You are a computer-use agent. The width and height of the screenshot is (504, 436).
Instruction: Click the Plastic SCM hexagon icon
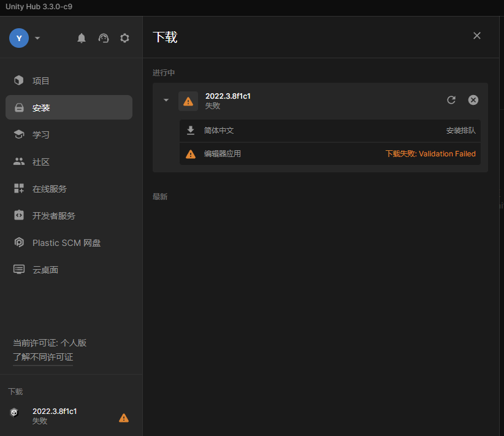pyautogui.click(x=19, y=242)
